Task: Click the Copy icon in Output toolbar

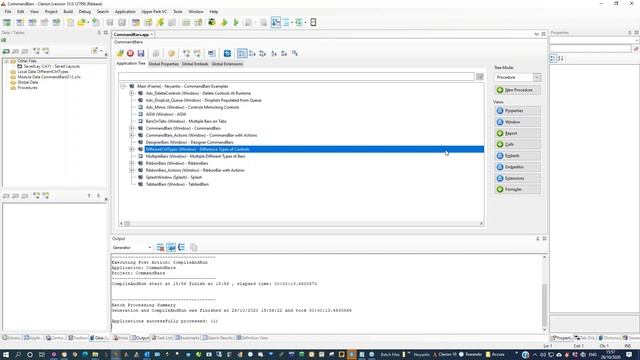Action: click(193, 247)
